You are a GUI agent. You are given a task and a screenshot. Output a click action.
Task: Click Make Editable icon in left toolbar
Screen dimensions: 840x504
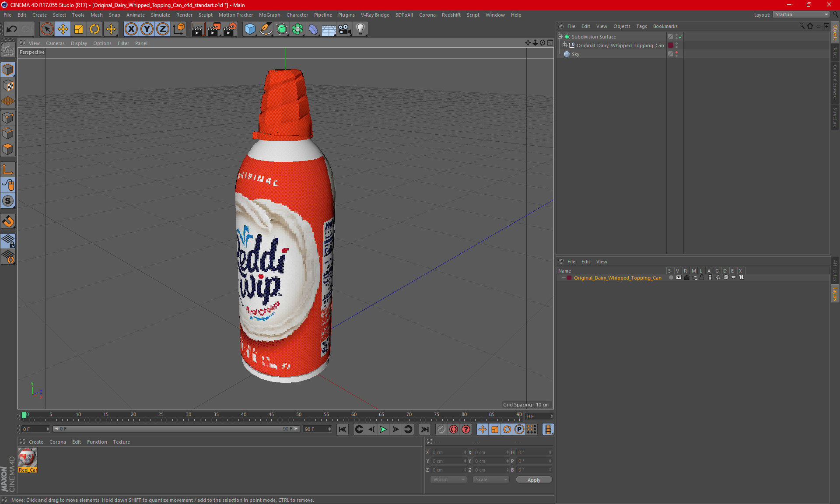(x=8, y=50)
